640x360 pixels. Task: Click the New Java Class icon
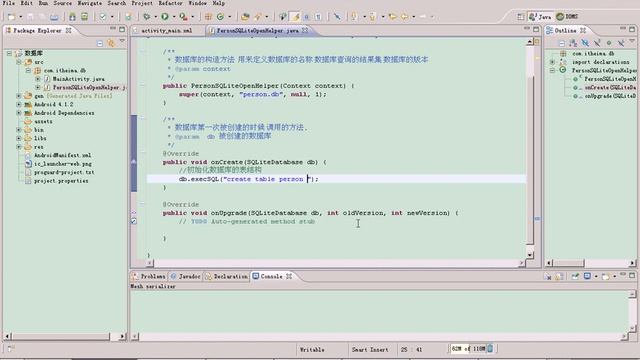[220, 17]
